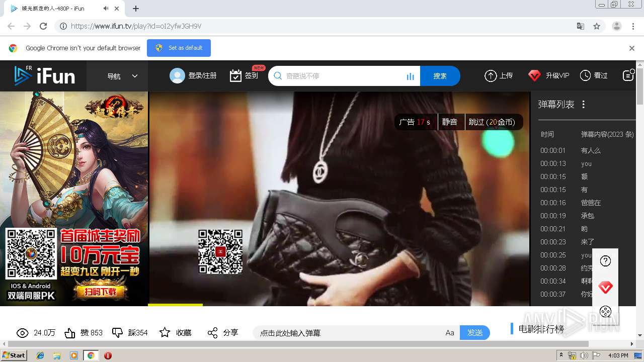
Task: Click the game ad banner image
Action: [74, 199]
